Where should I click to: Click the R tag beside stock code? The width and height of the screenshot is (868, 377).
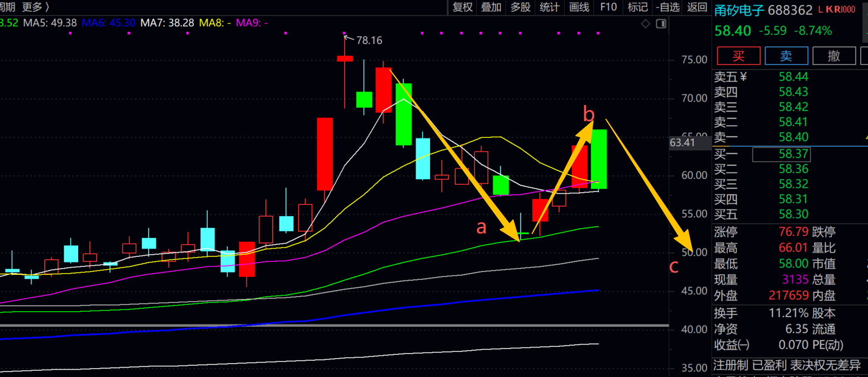836,9
